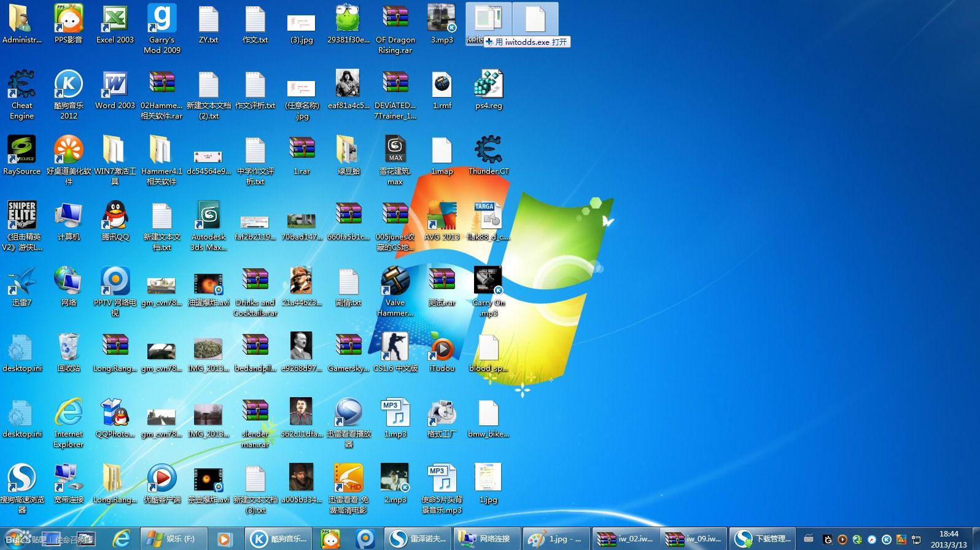Open the Sniper Elite V2 game shortcut
The height and width of the screenshot is (550, 980).
(22, 225)
